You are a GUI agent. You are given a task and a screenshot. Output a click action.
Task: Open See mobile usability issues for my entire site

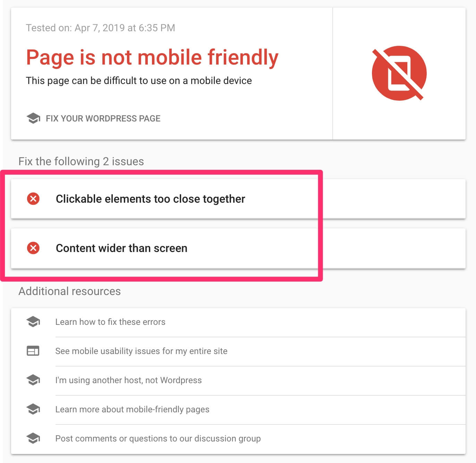click(141, 351)
